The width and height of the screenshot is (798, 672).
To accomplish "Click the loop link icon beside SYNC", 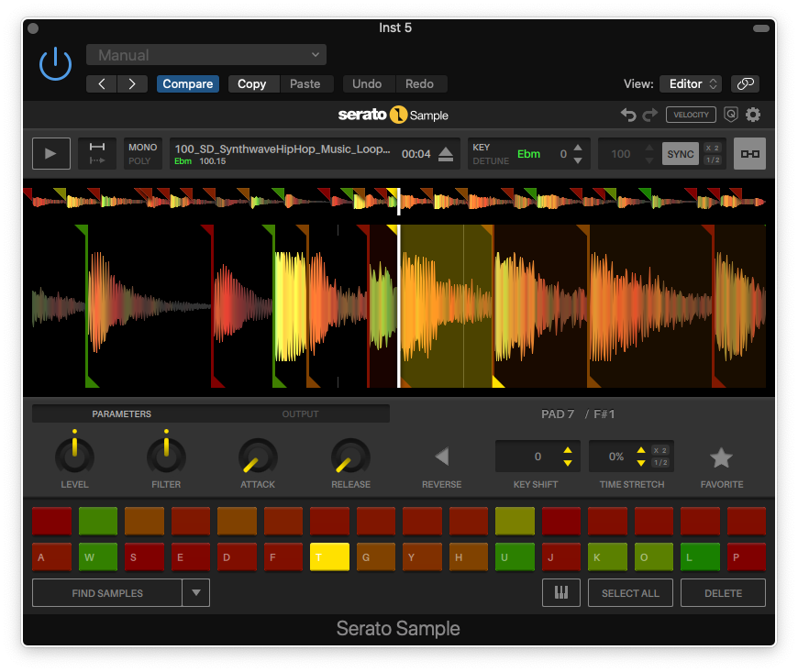I will pyautogui.click(x=749, y=154).
